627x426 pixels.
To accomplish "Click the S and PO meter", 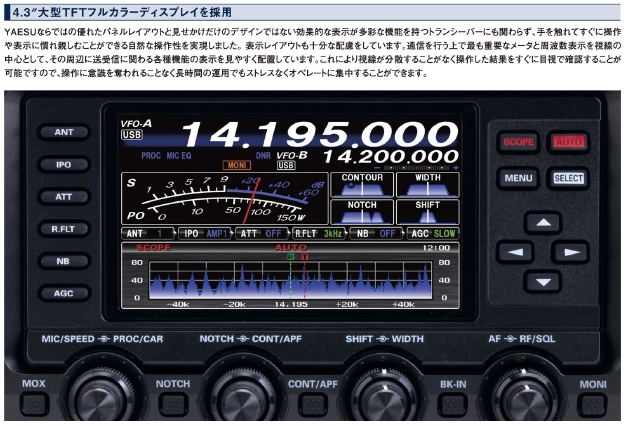I will (x=225, y=199).
